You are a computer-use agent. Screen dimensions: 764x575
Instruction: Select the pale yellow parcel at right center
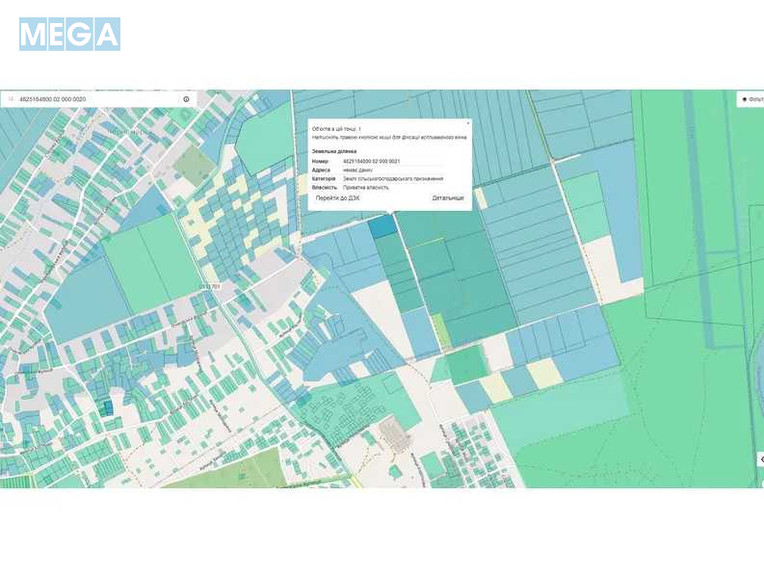tap(544, 373)
